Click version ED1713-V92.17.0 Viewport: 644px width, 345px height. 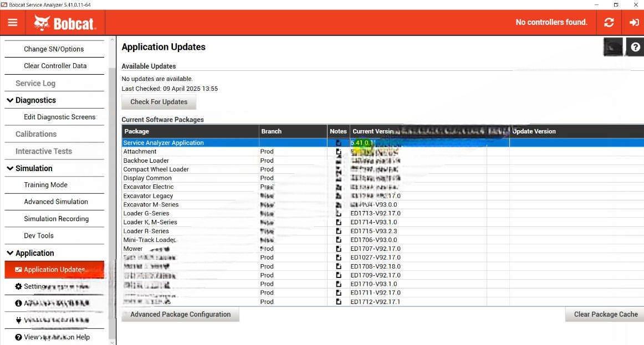(375, 213)
